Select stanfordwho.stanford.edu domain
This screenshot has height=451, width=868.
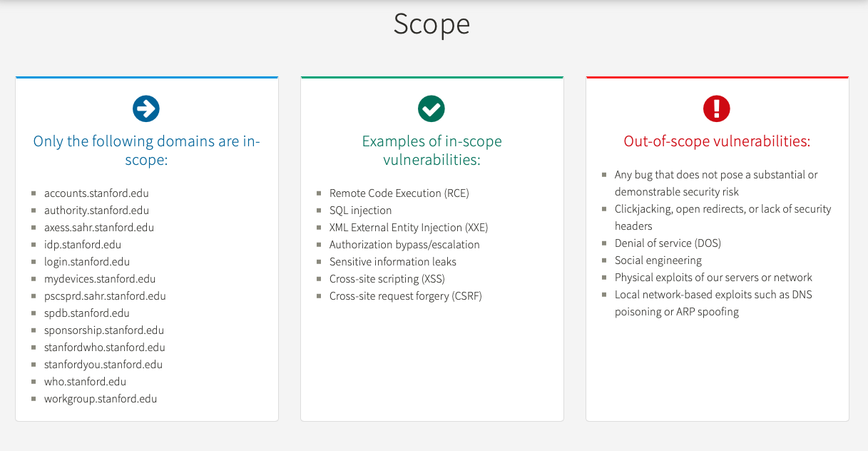105,348
